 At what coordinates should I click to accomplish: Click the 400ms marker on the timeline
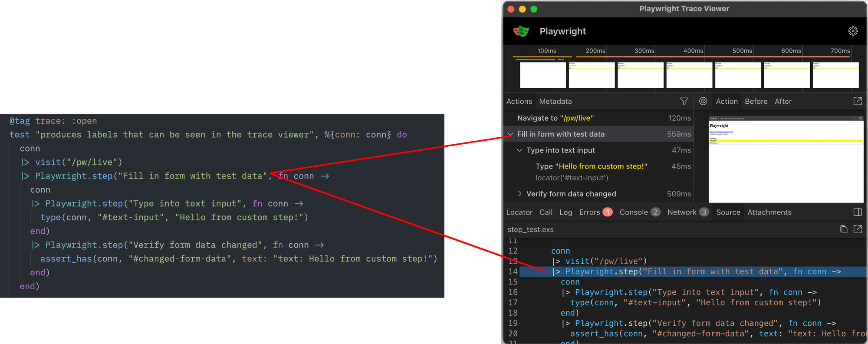coord(693,51)
